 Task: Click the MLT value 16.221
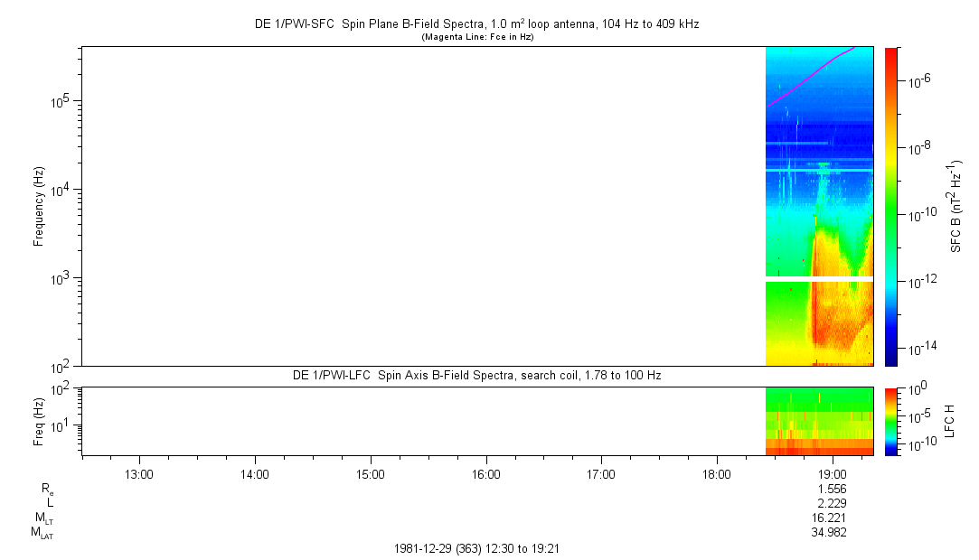point(829,518)
